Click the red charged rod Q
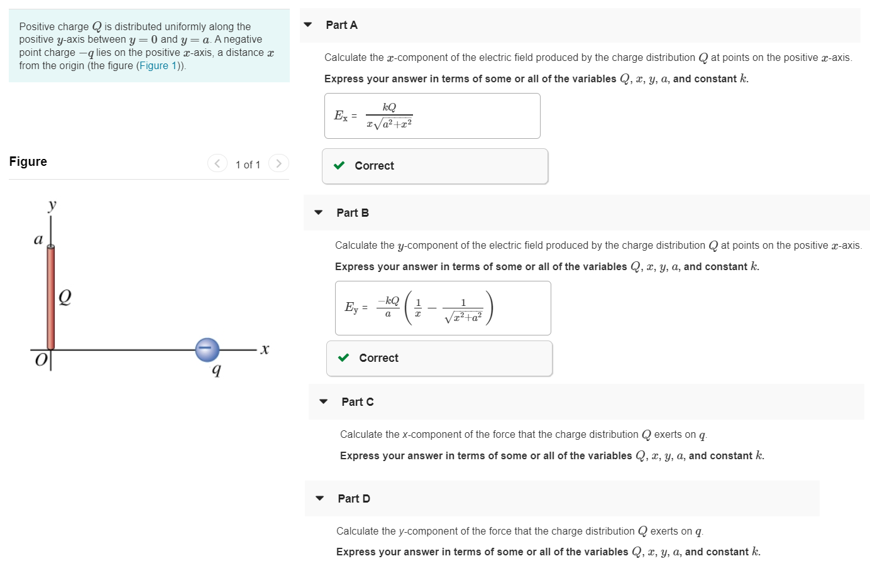 51,297
